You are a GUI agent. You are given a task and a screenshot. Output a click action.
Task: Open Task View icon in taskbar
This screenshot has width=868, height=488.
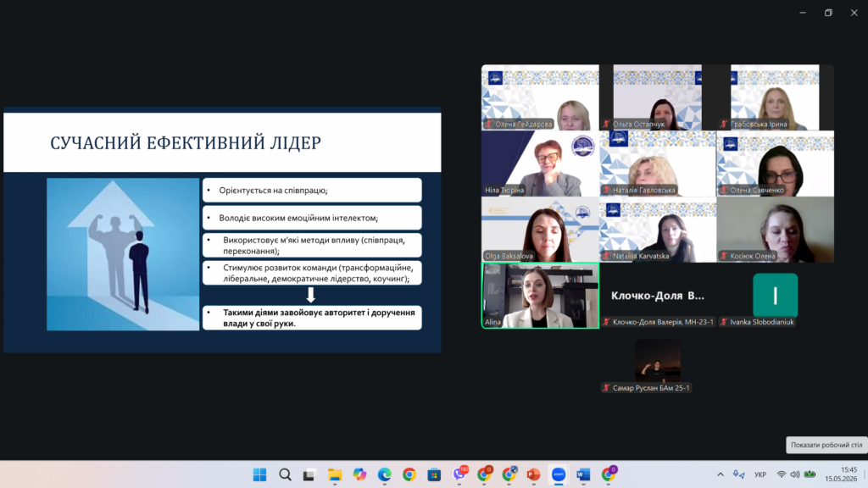point(309,474)
